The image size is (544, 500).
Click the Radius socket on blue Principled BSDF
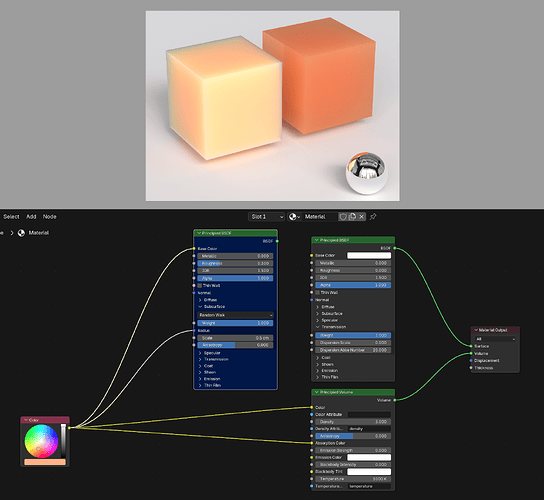pos(194,330)
